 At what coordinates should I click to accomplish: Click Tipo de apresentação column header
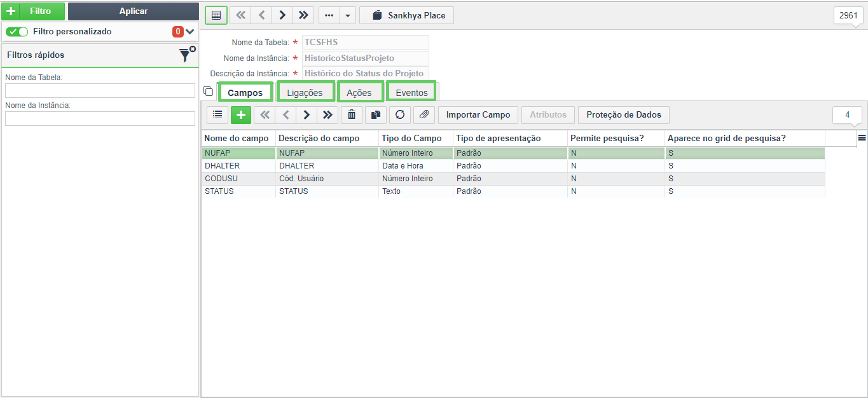[511, 139]
